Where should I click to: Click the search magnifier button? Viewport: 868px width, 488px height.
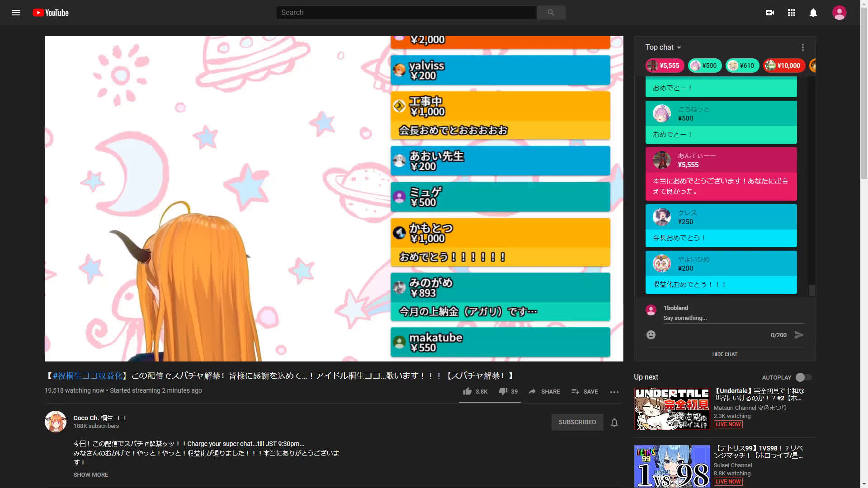click(551, 13)
